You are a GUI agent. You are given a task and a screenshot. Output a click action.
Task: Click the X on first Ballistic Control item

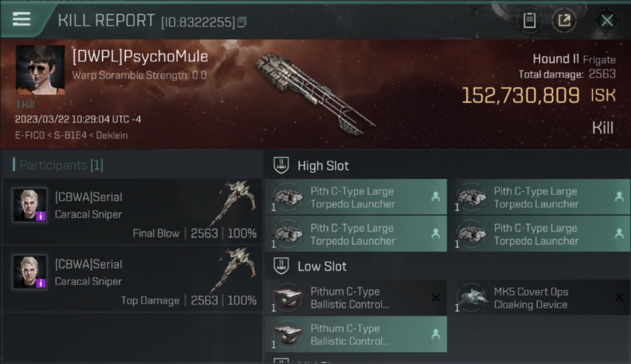(x=436, y=298)
